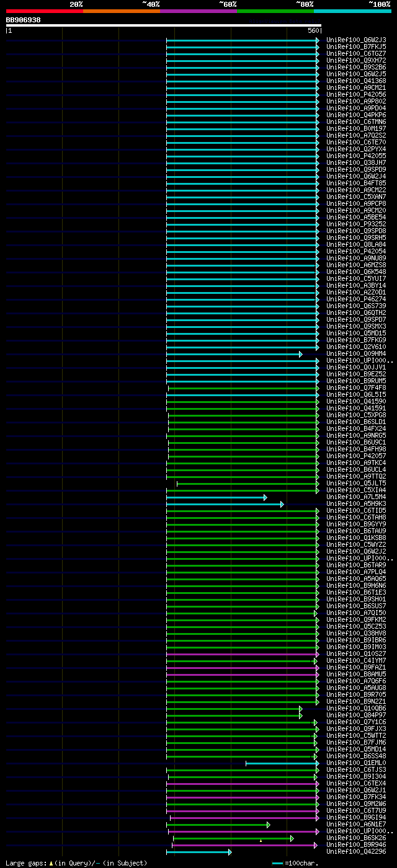Select label UniRef100_B4FX24
Screen dimensions: 397x868
click(x=356, y=429)
